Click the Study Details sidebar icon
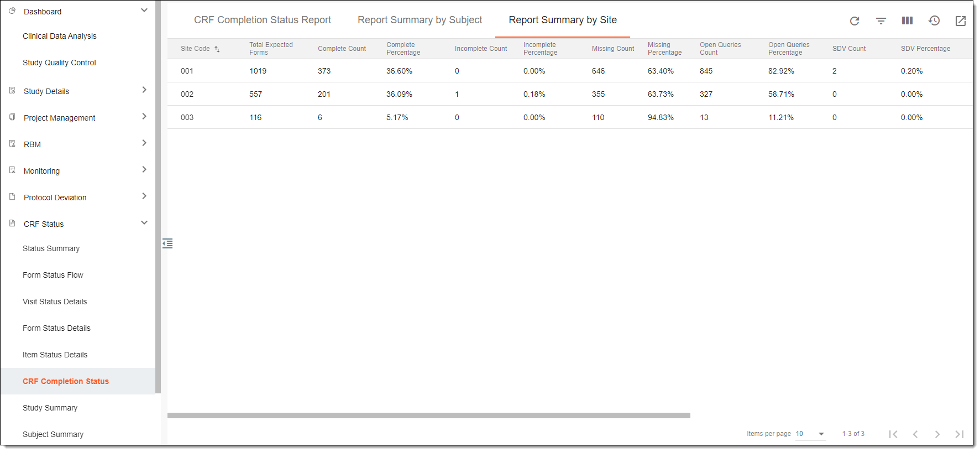Image resolution: width=980 pixels, height=452 pixels. click(12, 90)
